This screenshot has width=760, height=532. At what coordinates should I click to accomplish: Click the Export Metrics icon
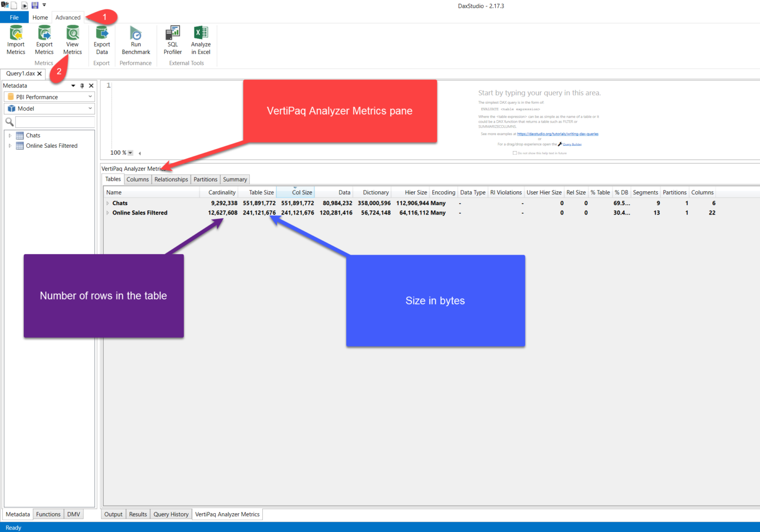(x=44, y=39)
